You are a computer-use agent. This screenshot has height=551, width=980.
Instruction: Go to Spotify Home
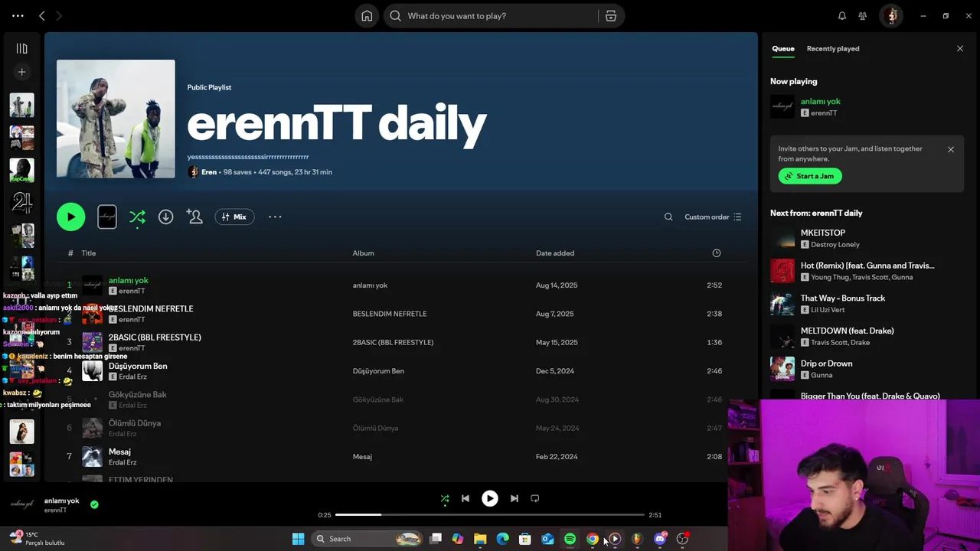[x=367, y=16]
